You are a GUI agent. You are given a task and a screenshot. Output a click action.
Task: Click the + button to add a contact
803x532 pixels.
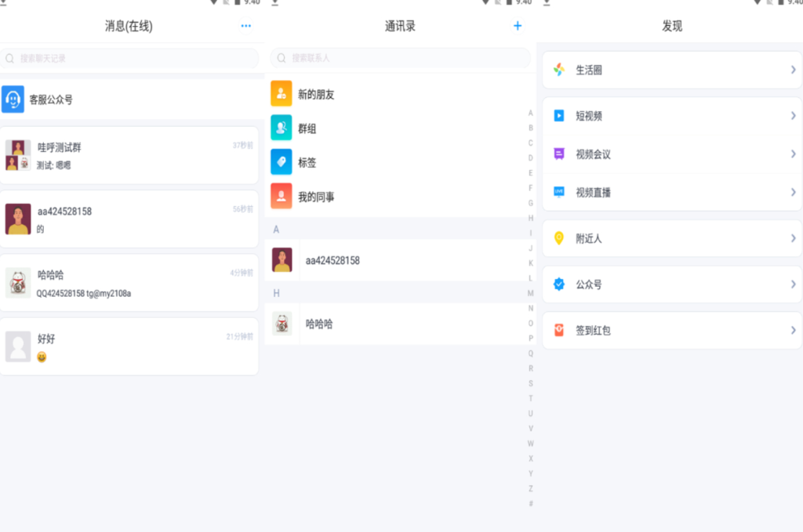[x=518, y=25]
